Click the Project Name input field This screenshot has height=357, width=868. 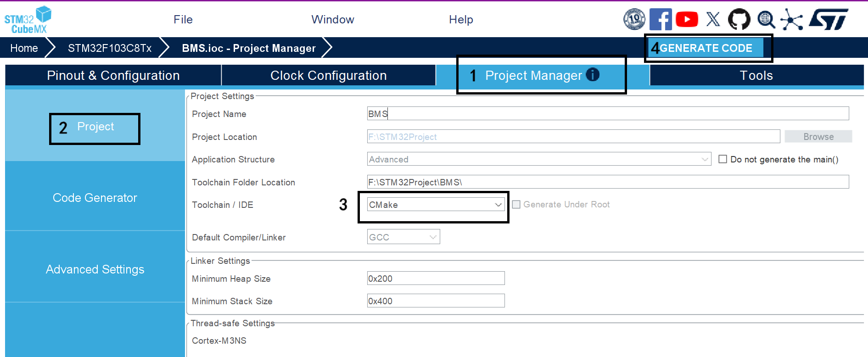tap(608, 114)
